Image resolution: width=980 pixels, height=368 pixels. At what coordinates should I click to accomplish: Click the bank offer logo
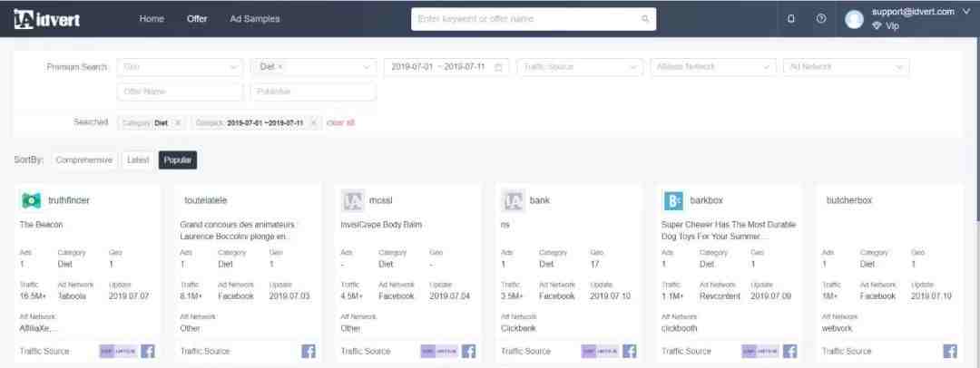513,200
